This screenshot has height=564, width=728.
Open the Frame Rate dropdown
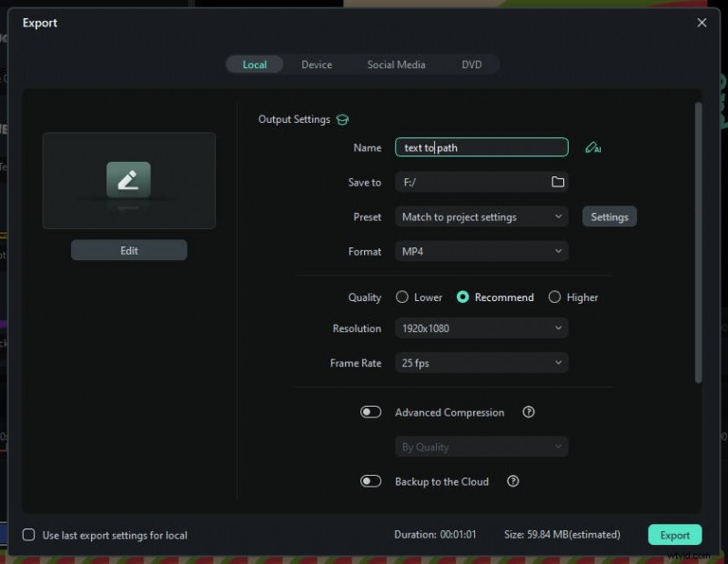[481, 363]
